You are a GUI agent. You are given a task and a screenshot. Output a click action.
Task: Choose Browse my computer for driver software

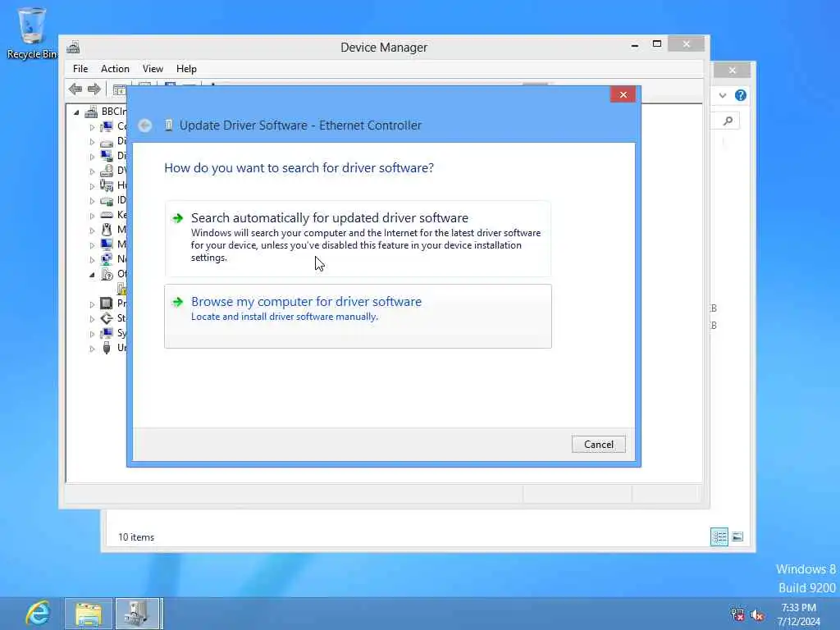pos(358,316)
